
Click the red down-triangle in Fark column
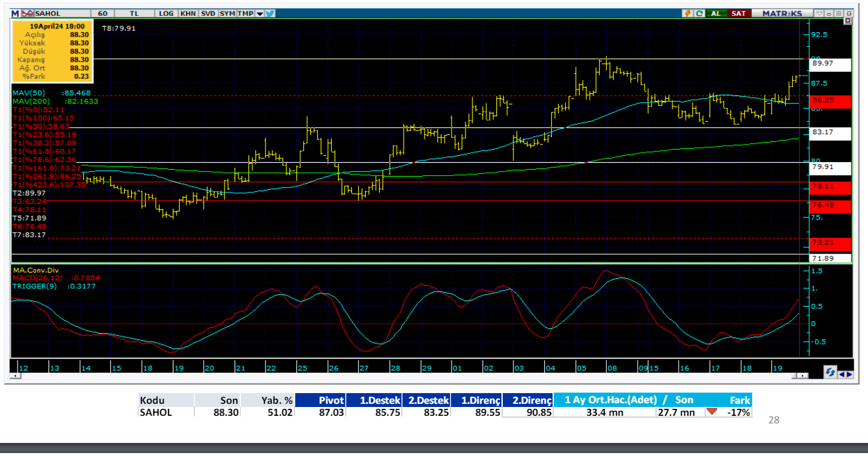click(x=712, y=412)
